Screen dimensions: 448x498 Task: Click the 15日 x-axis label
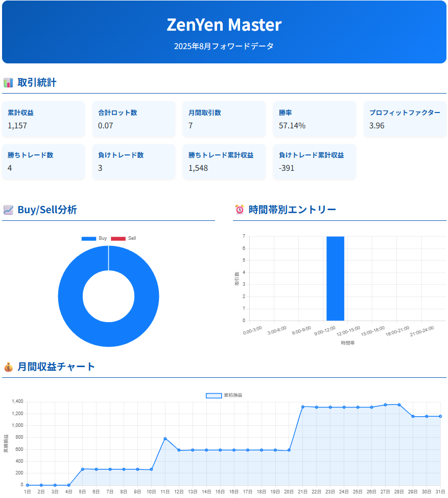(220, 492)
